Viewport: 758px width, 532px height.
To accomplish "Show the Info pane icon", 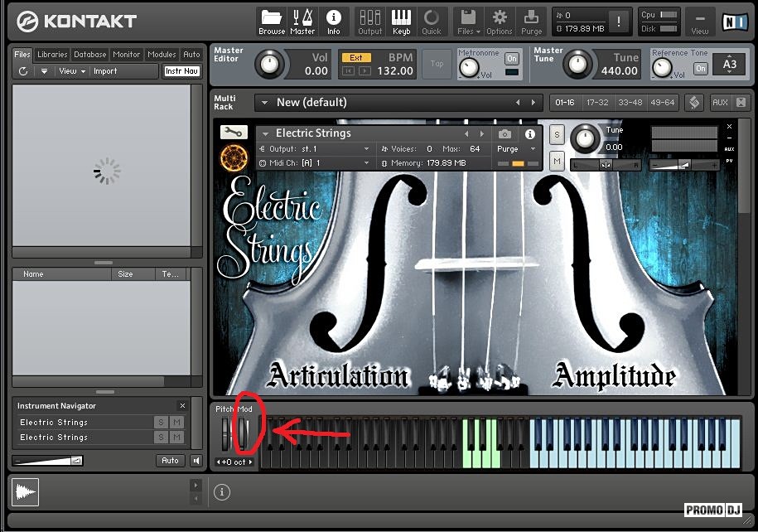I will click(333, 22).
